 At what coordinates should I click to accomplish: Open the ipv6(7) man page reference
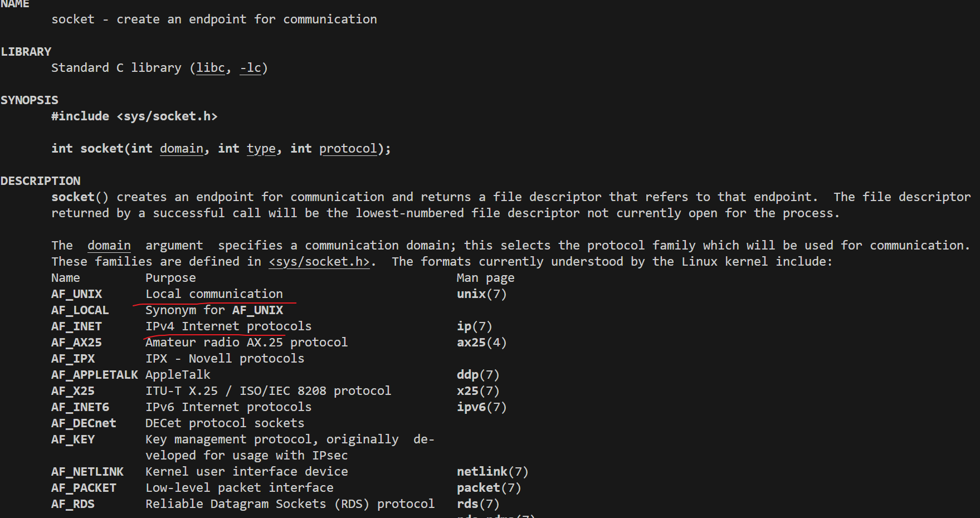pos(482,407)
